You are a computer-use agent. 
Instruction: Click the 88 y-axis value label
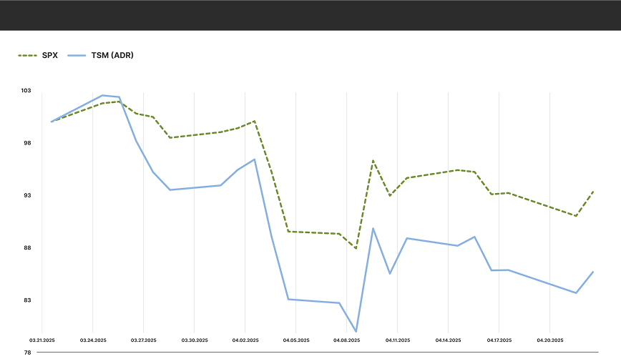28,248
